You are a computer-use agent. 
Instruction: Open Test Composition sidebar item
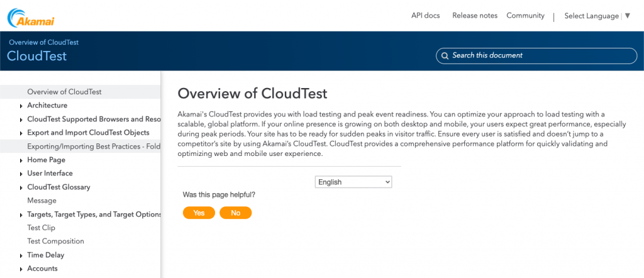click(55, 241)
